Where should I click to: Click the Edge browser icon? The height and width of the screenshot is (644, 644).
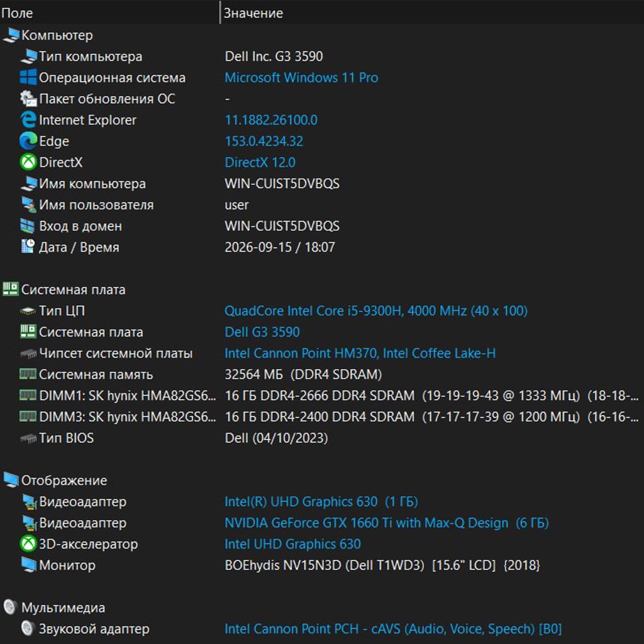[28, 142]
